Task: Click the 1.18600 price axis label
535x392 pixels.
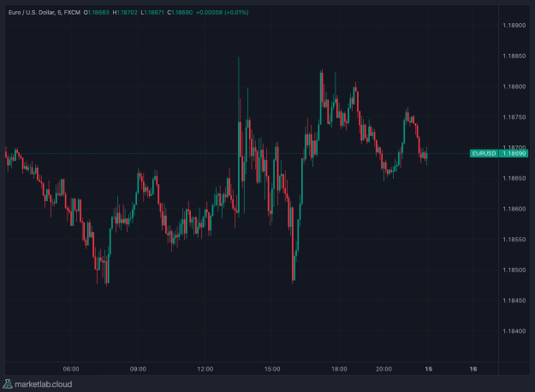Action: (514, 209)
